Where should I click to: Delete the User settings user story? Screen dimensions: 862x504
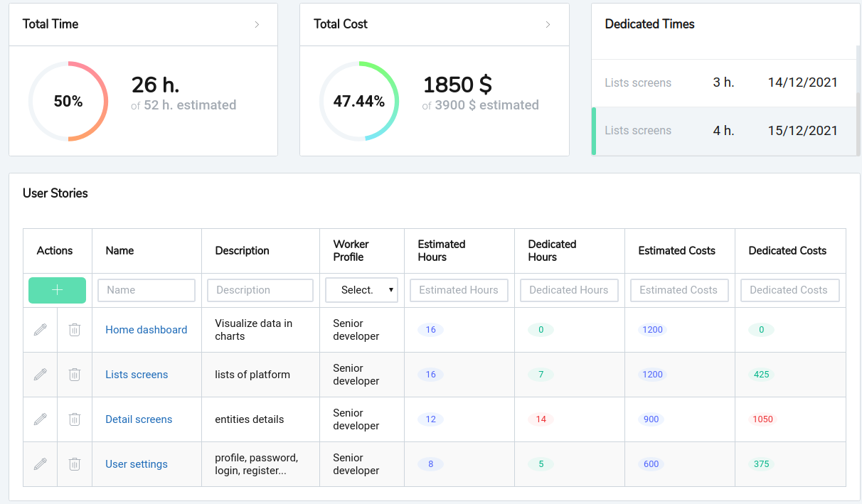(75, 464)
